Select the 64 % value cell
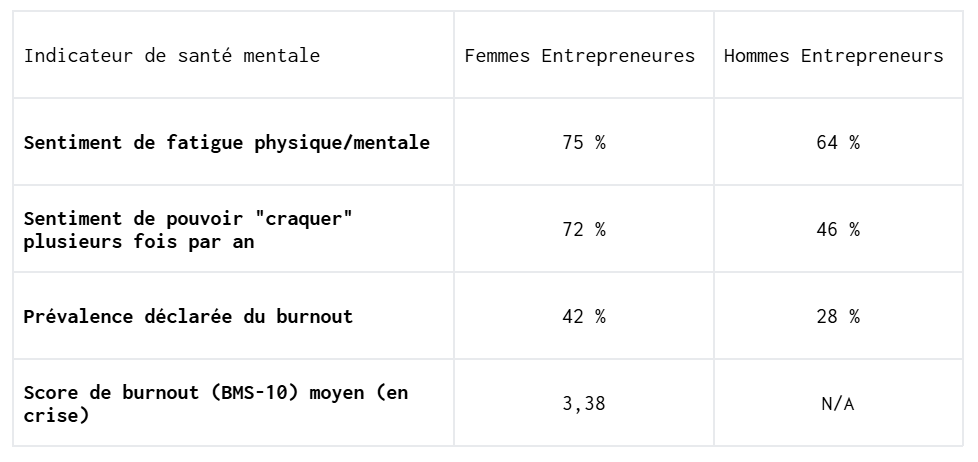Screen dimensions: 978x462 point(838,142)
